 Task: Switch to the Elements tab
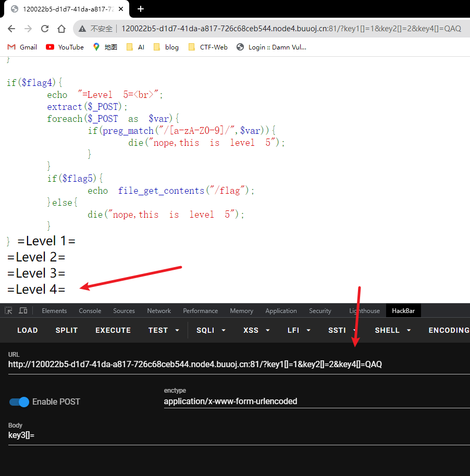(x=54, y=310)
